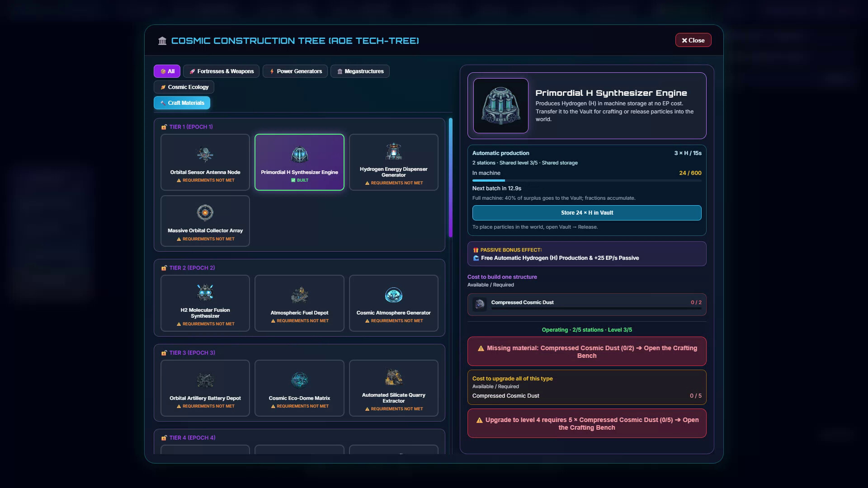Select Hydrogen Energy Dispenser Generator icon
This screenshot has height=488, width=868.
394,152
